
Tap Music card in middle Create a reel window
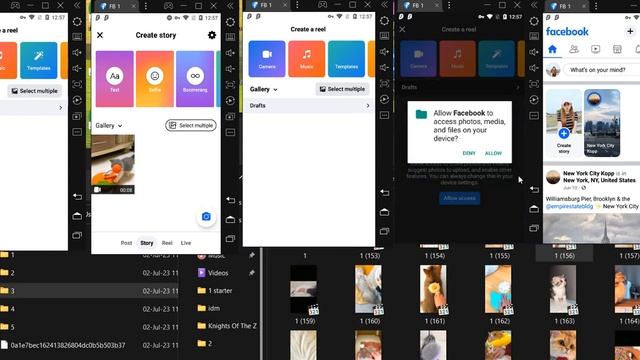point(307,59)
